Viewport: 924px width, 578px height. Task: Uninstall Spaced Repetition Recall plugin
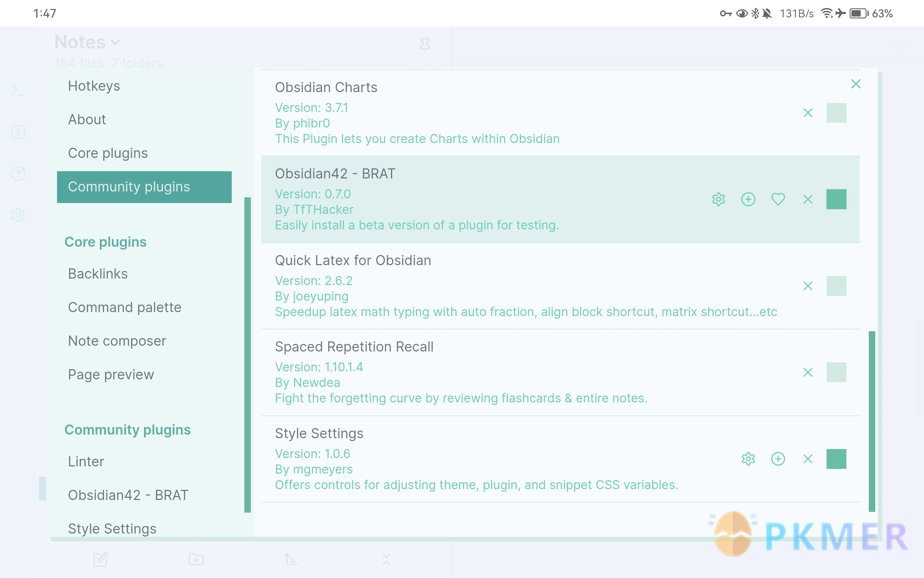click(x=807, y=372)
